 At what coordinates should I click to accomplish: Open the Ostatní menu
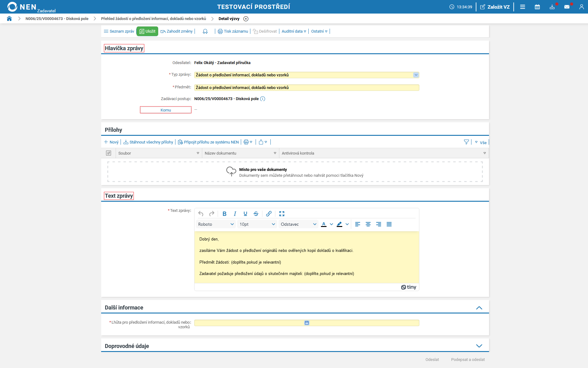tap(319, 31)
